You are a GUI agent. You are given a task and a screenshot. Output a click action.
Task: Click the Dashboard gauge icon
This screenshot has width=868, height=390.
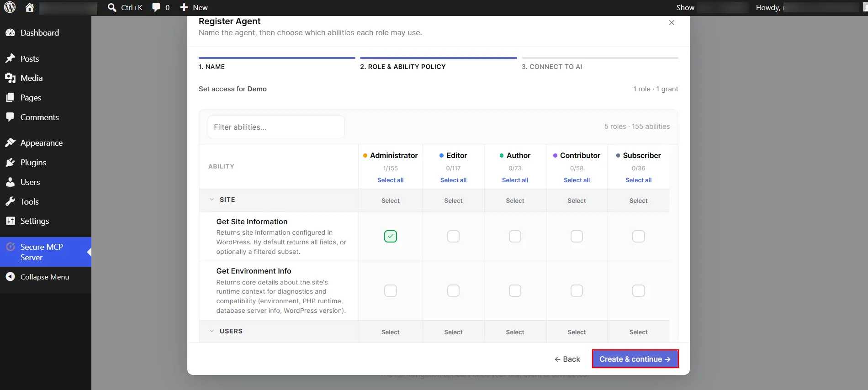point(10,33)
